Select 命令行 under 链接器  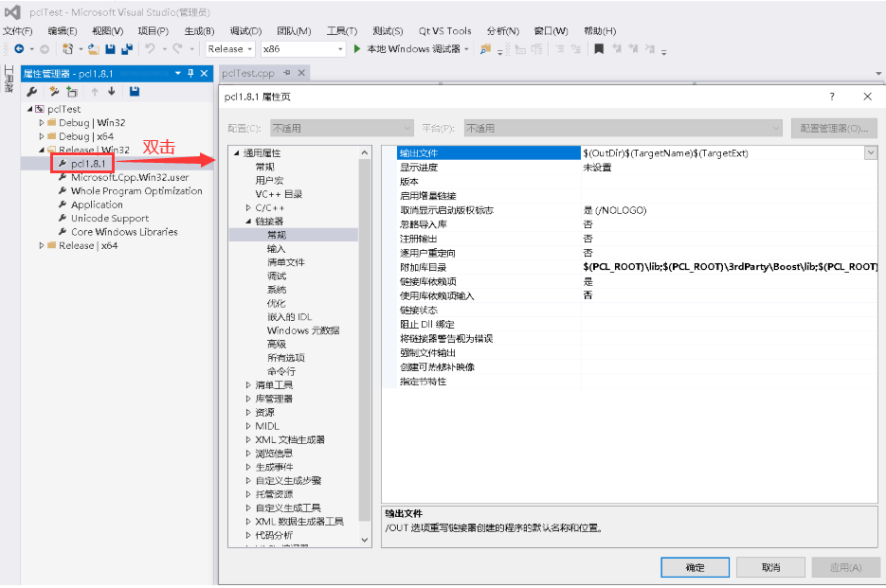point(281,371)
